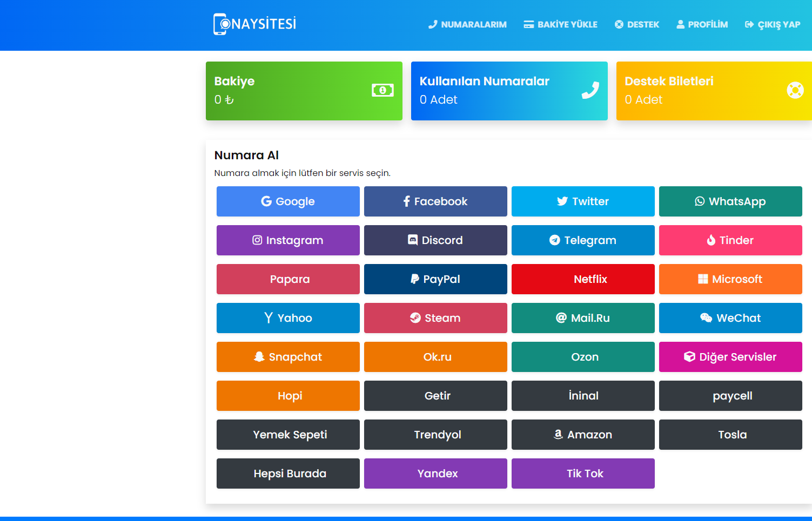Click the Diğer Servisler box icon

coord(689,357)
